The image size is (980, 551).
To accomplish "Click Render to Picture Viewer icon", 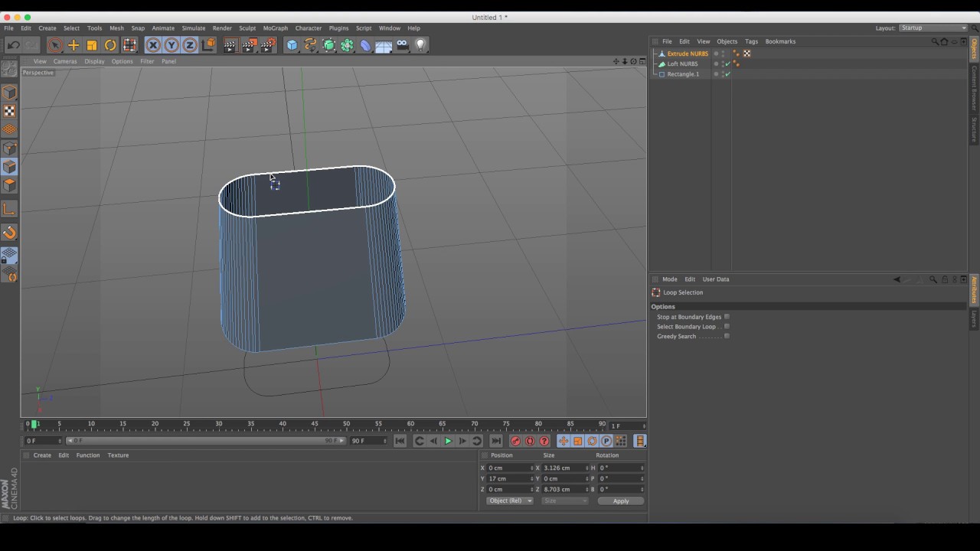I will (249, 45).
